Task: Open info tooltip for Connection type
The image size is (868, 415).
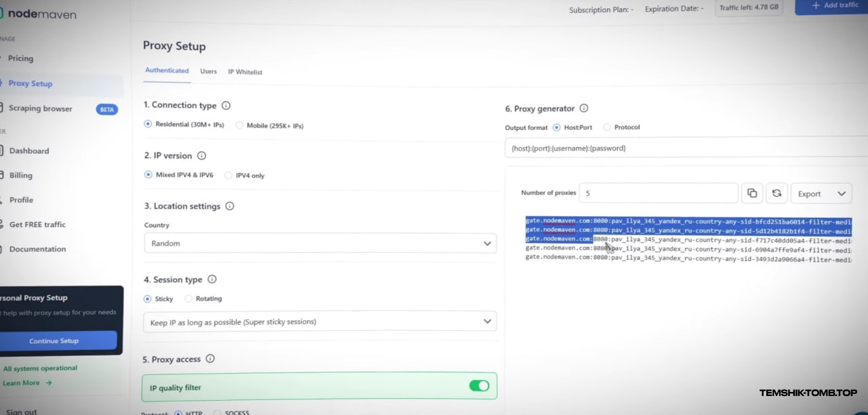Action: 226,106
